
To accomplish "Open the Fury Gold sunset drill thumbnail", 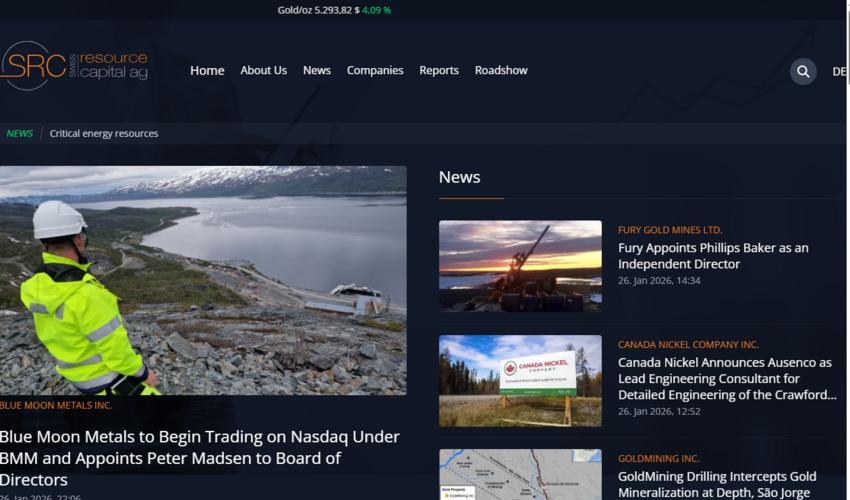I will (x=520, y=266).
